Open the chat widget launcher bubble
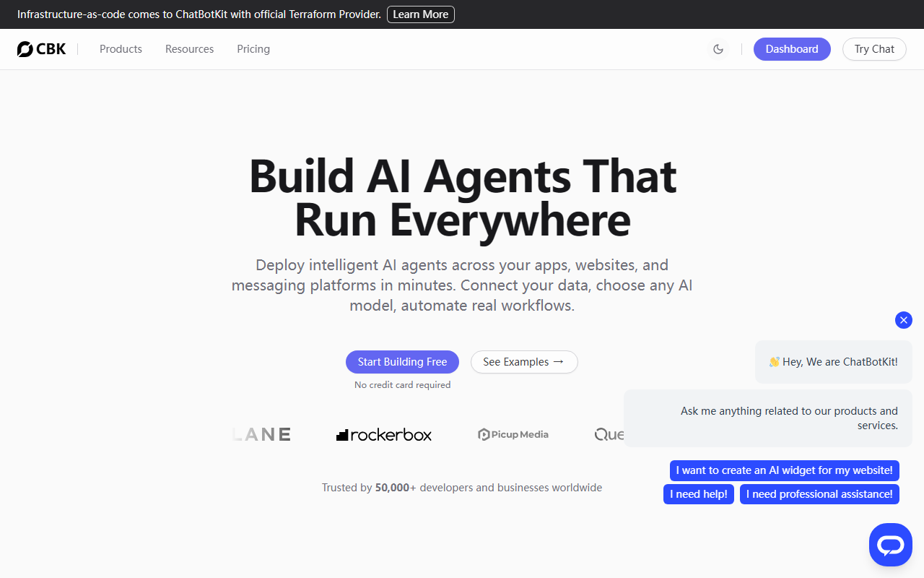The width and height of the screenshot is (924, 578). [x=891, y=545]
